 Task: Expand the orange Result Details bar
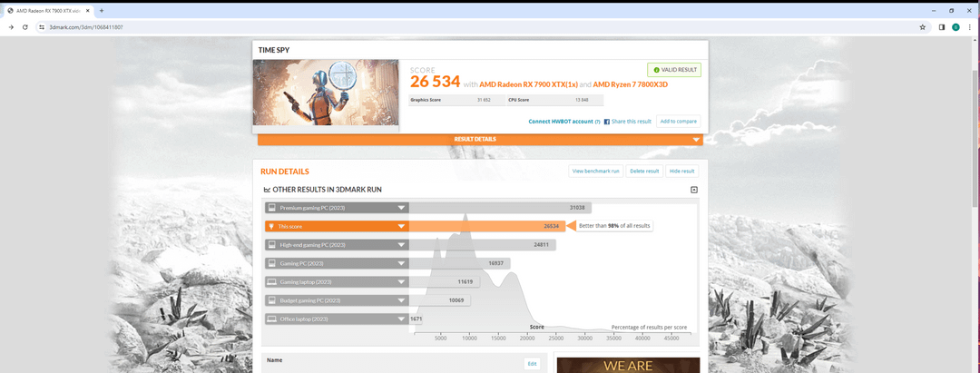(x=480, y=140)
